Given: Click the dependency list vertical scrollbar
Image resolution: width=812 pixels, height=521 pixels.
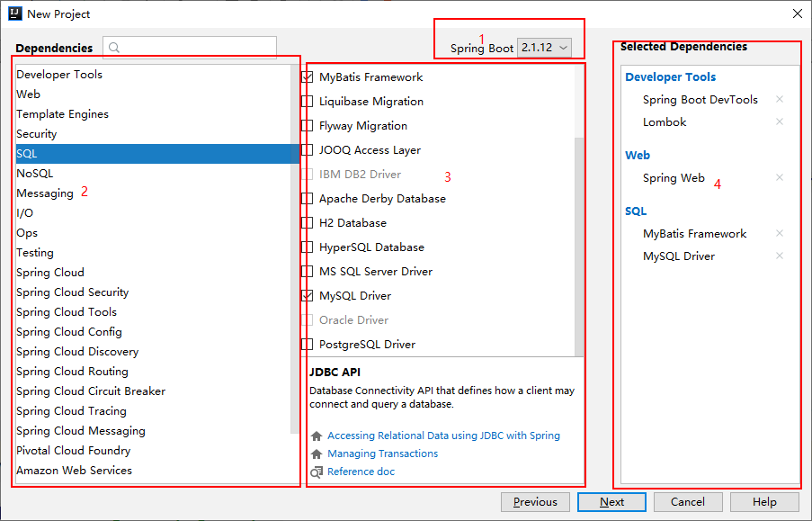Looking at the screenshot, I should [579, 247].
